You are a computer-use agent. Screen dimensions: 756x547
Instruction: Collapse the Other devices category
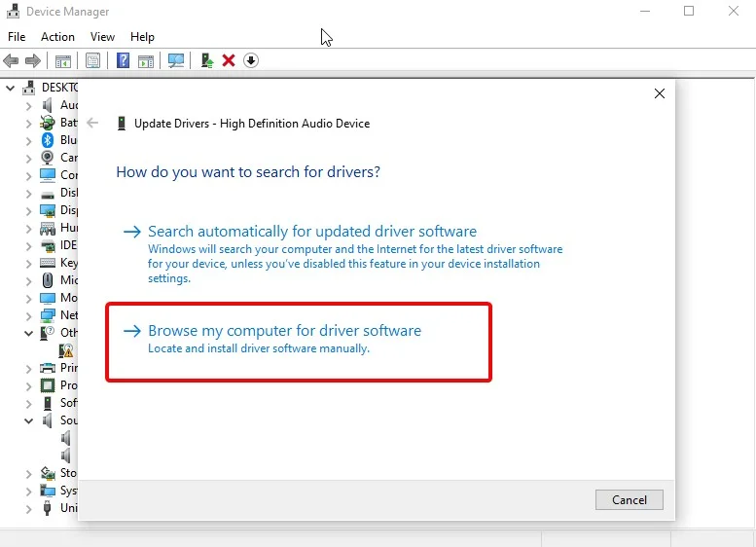[x=28, y=333]
